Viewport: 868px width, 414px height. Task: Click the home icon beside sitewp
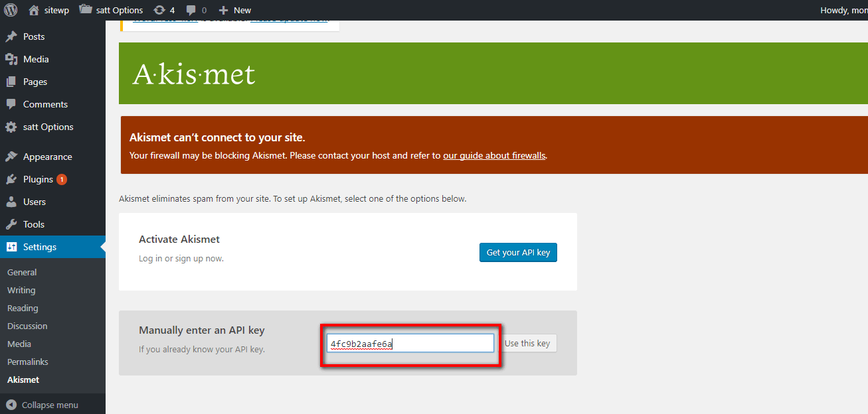tap(34, 10)
